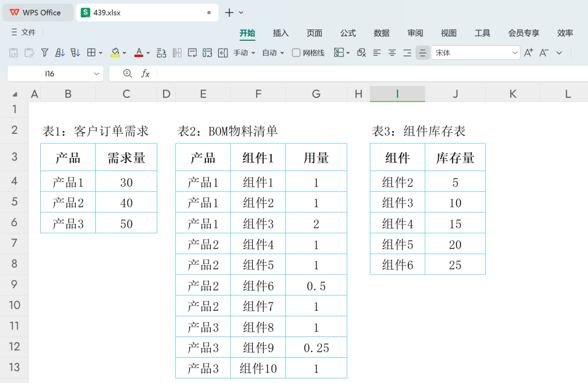The height and width of the screenshot is (383, 588).
Task: Click the borders grid icon
Action: 91,53
